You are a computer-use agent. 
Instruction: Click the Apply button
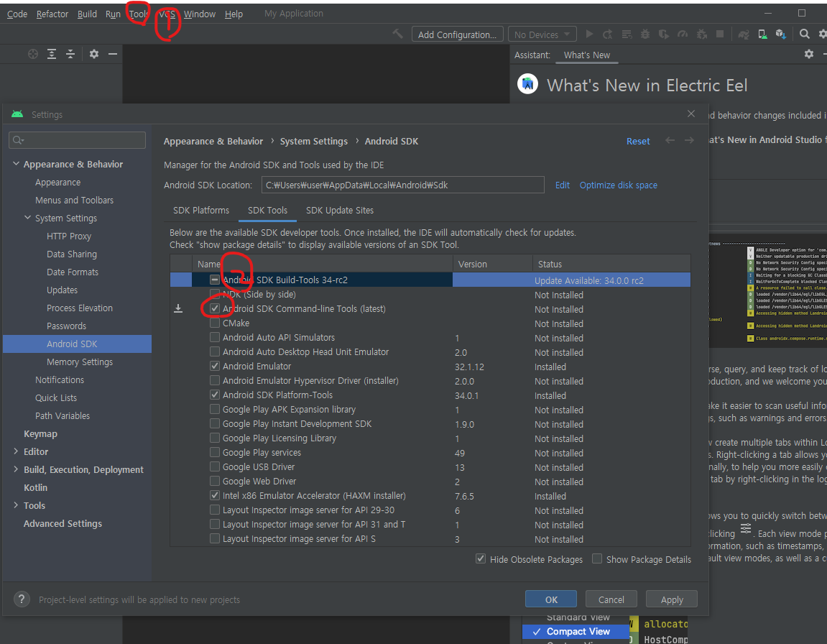click(x=671, y=599)
